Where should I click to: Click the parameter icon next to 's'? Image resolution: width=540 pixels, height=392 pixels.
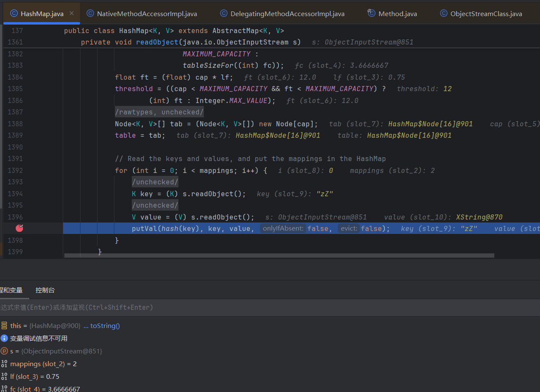pos(4,351)
